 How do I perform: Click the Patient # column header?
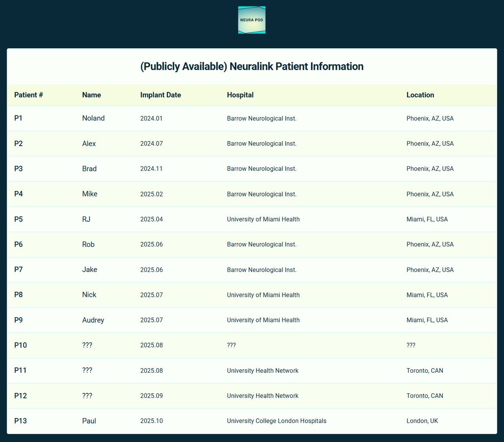pyautogui.click(x=29, y=95)
